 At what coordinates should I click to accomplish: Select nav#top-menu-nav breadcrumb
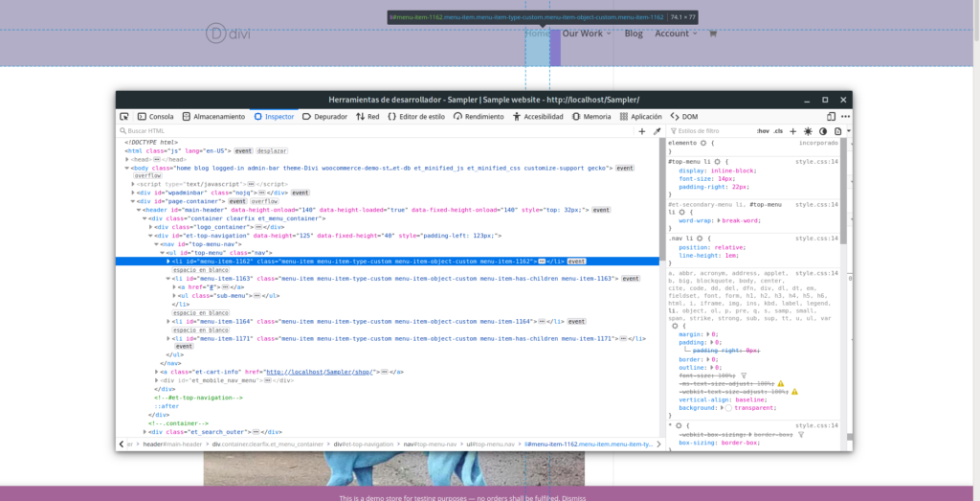[428, 444]
